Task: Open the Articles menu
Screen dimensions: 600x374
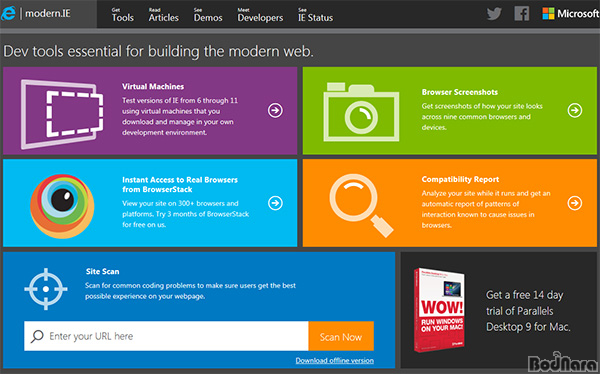Action: pos(164,15)
